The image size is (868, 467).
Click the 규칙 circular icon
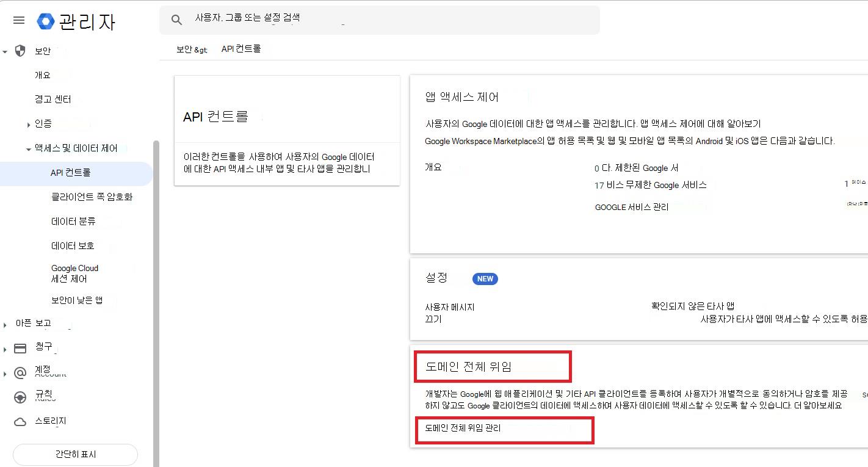[x=20, y=397]
